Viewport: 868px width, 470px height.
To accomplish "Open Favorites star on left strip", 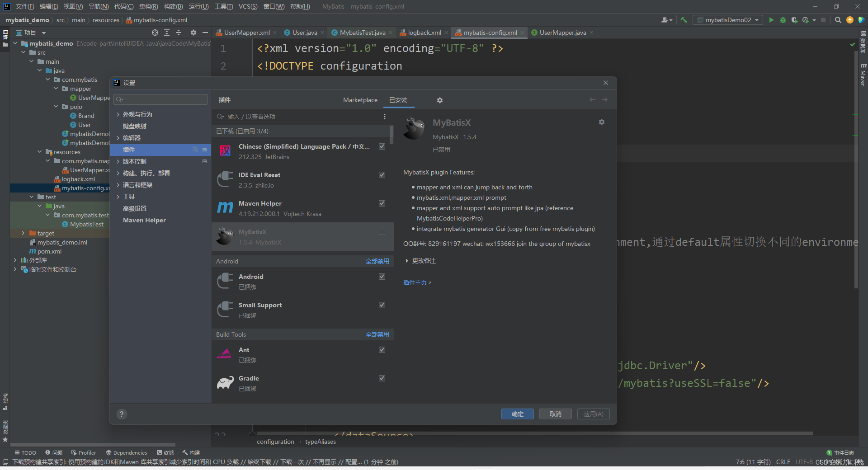I will click(5, 439).
